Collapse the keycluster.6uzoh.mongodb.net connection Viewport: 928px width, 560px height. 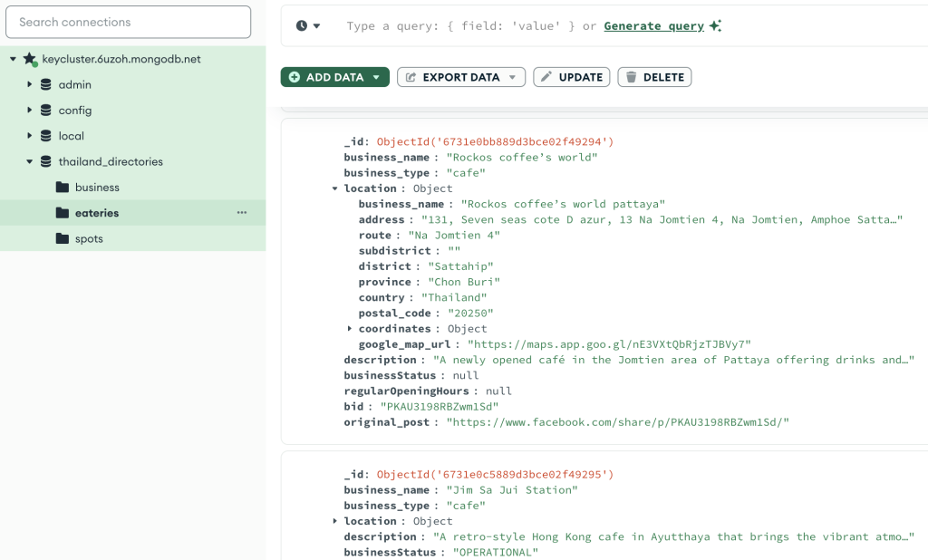click(13, 59)
